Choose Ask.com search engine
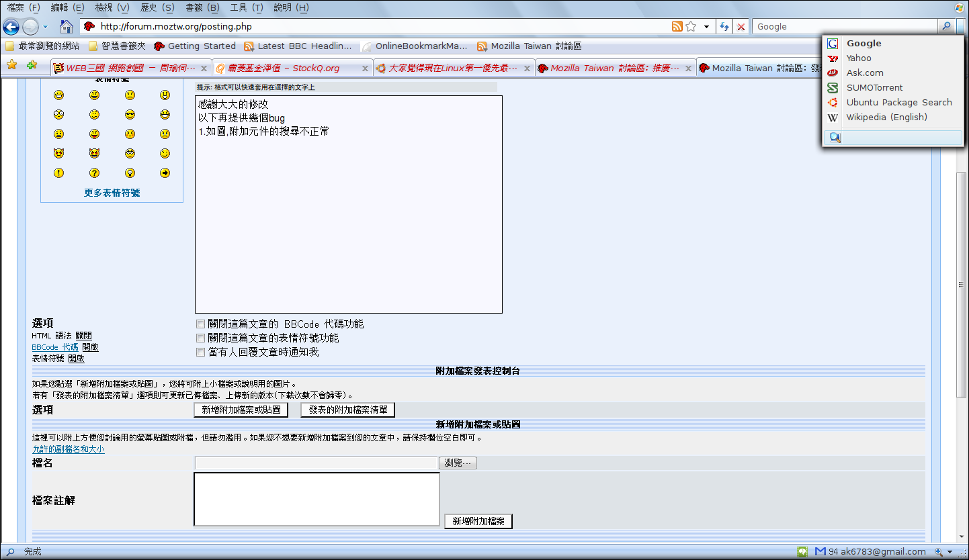Screen dimensions: 969x560 [x=892, y=73]
